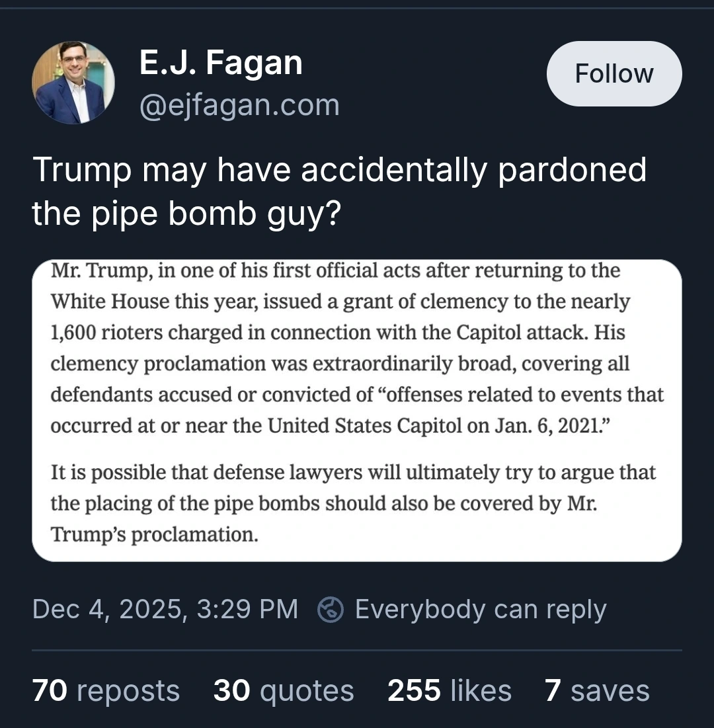
Task: Open the 7 saves count
Action: point(597,691)
